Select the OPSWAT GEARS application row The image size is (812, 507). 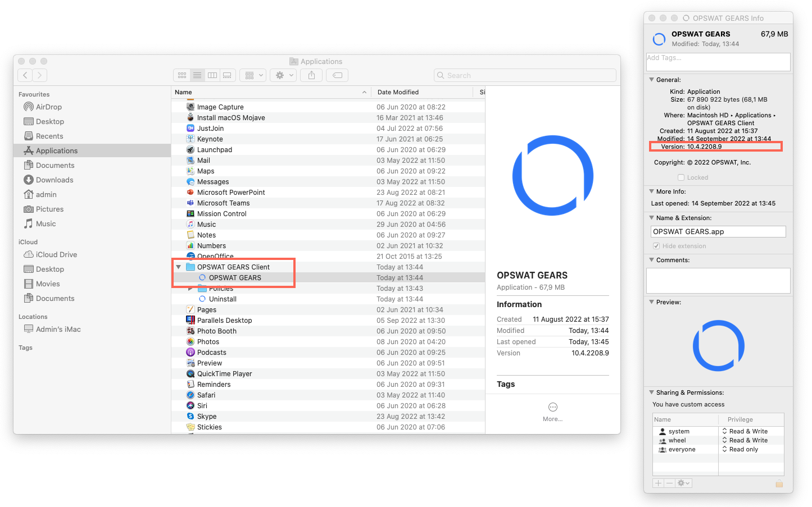[328, 278]
